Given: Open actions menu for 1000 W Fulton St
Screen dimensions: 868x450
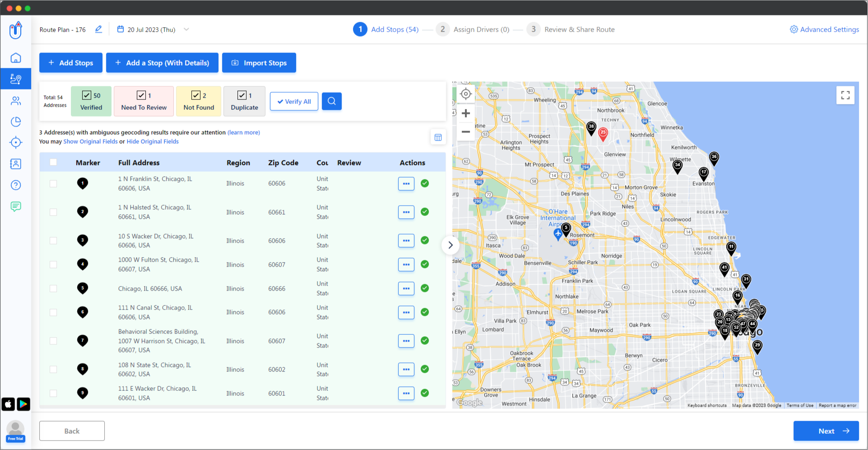Looking at the screenshot, I should (406, 264).
